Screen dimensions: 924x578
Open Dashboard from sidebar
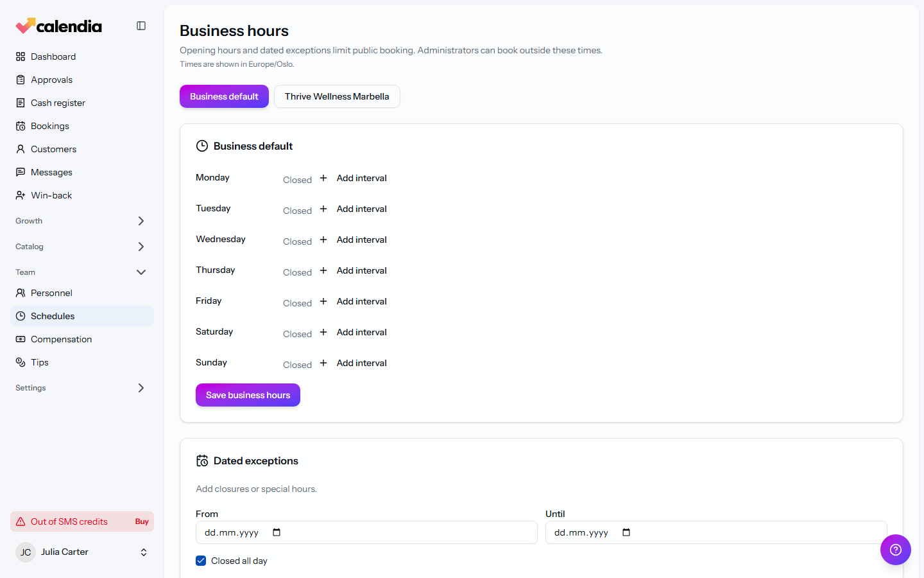[x=82, y=57]
